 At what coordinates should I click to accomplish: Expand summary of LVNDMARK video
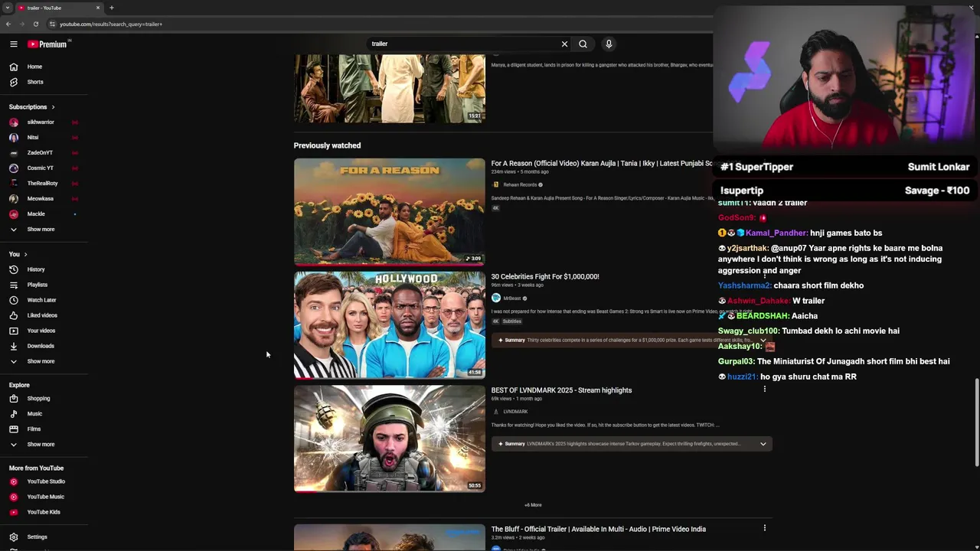(x=763, y=444)
